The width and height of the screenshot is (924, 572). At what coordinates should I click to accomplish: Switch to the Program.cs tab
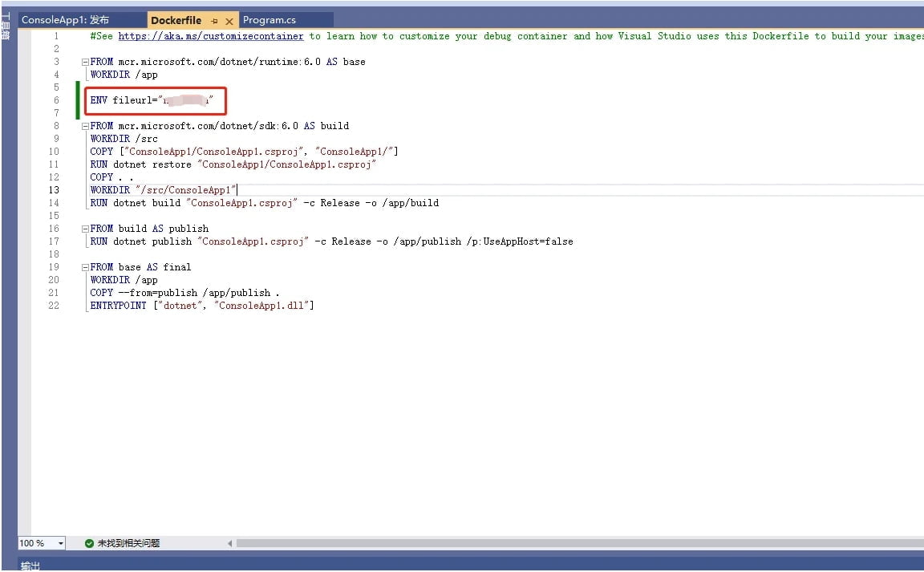point(269,20)
